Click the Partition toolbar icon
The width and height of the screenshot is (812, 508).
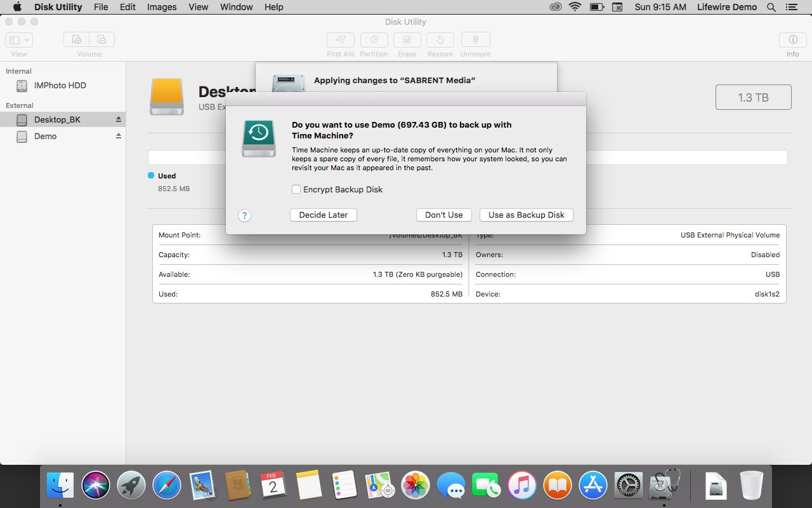[374, 39]
